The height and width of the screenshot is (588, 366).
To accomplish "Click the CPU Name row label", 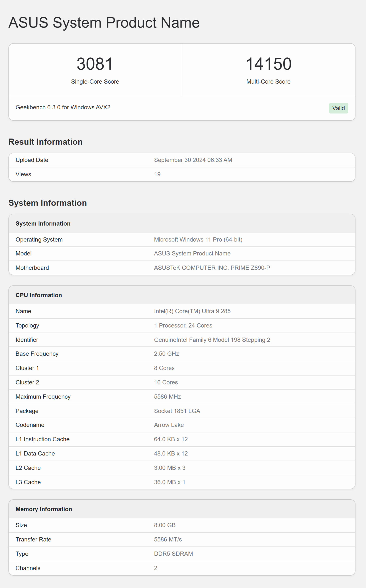I will 23,311.
